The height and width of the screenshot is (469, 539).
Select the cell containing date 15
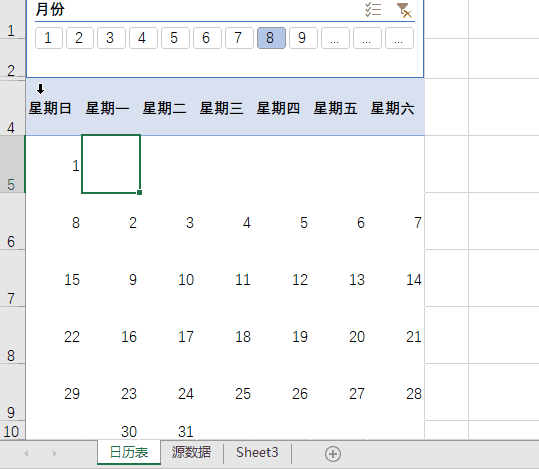coord(54,279)
